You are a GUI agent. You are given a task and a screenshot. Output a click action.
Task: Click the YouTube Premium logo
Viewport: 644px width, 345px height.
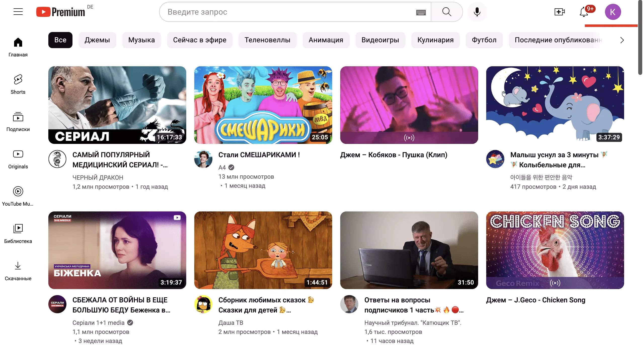coord(61,12)
